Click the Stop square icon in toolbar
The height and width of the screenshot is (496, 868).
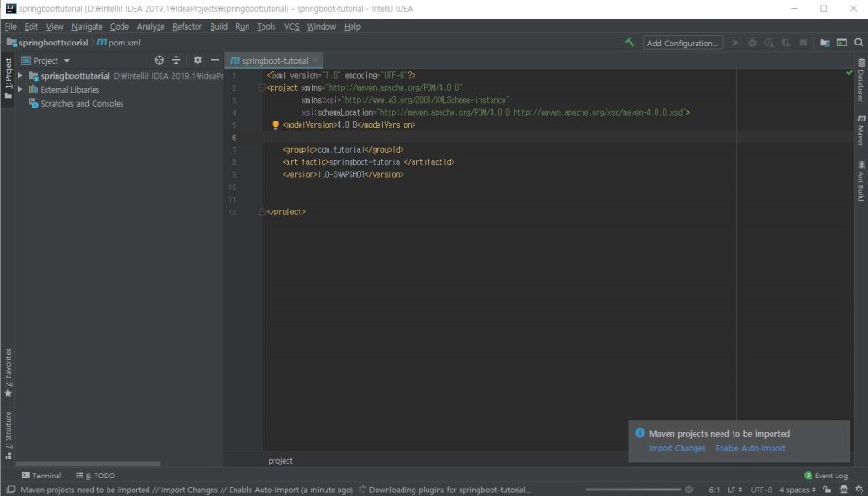point(803,43)
